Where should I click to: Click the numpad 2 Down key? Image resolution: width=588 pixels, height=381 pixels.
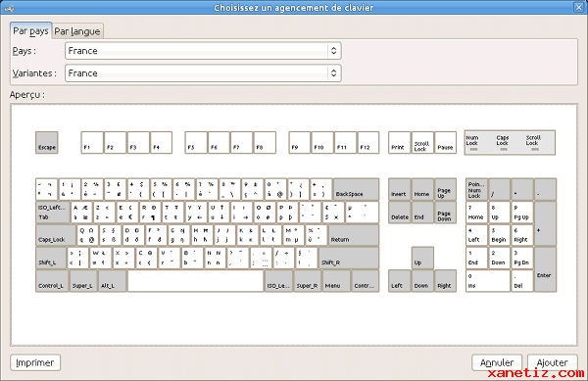pyautogui.click(x=500, y=258)
